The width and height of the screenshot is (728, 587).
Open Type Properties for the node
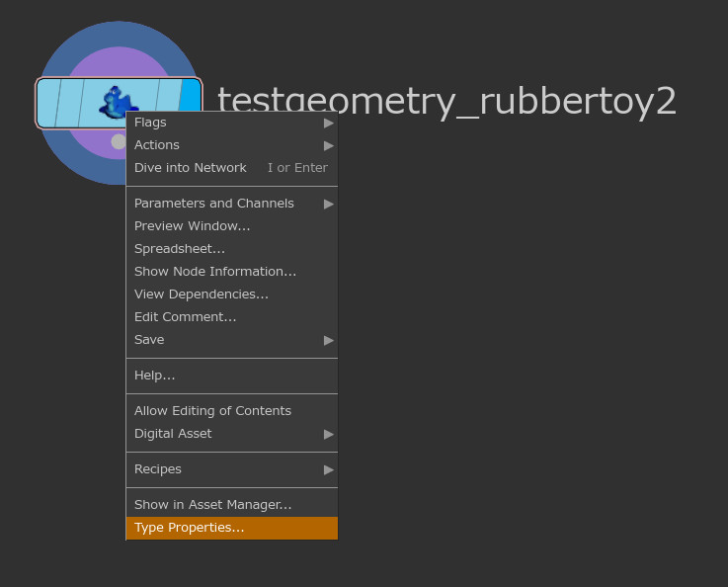click(x=190, y=528)
